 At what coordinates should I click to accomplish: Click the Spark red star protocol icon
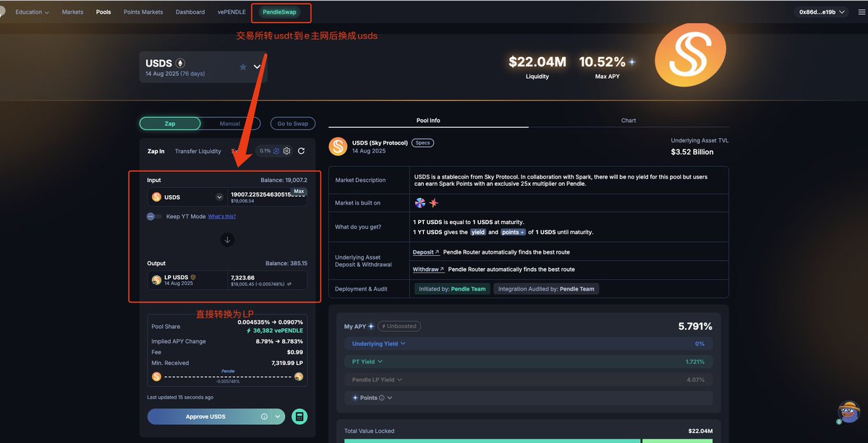click(x=434, y=203)
